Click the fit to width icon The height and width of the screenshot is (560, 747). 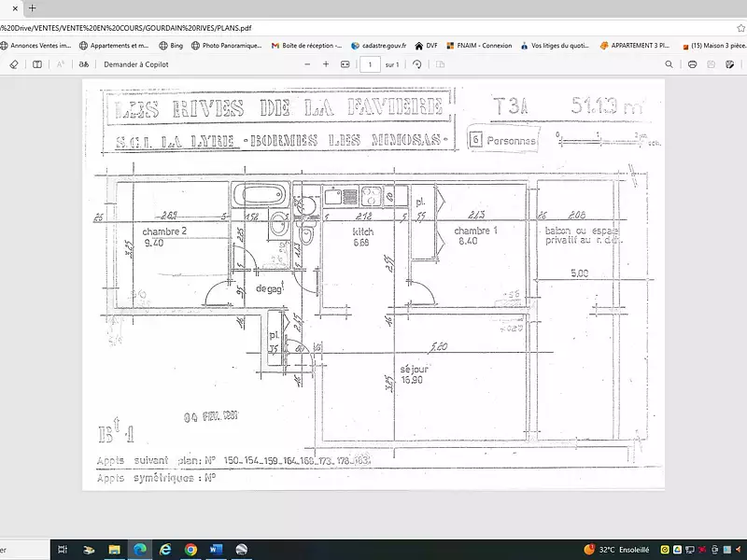pyautogui.click(x=345, y=64)
